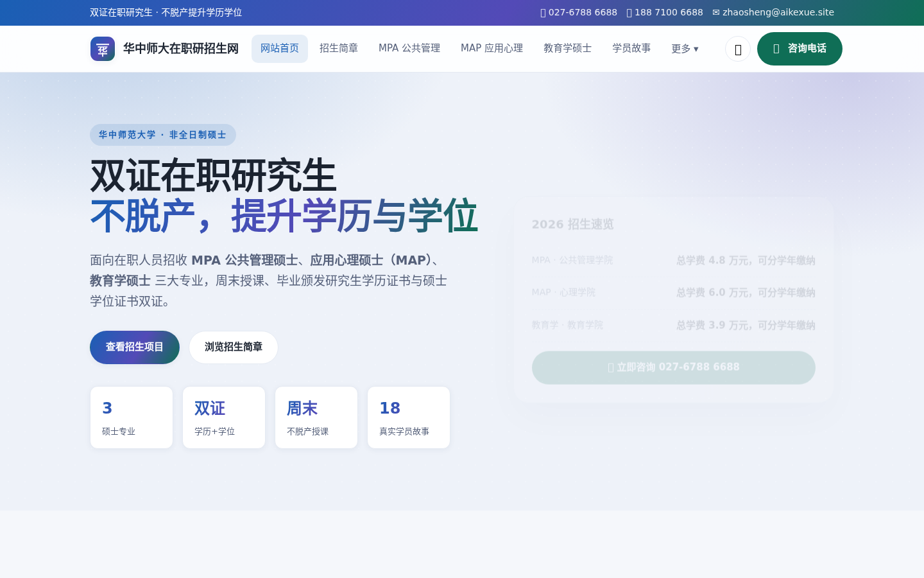Click the 立即咨询 027-6788 6688 button
Screen dimensions: 924x578
[x=674, y=368]
